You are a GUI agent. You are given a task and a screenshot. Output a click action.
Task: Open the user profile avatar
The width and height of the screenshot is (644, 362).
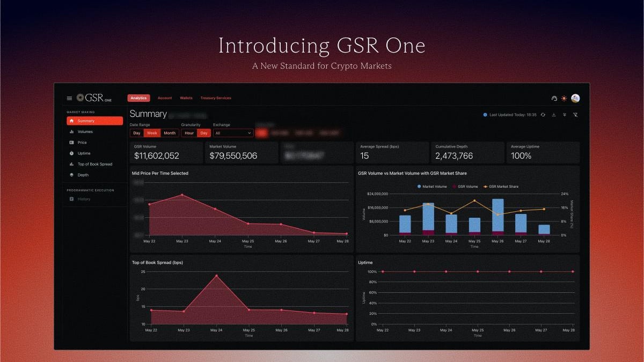pos(575,98)
